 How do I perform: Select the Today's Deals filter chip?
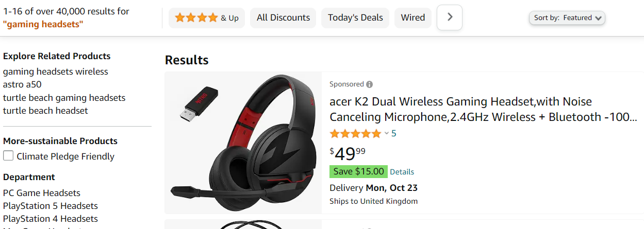(x=355, y=18)
